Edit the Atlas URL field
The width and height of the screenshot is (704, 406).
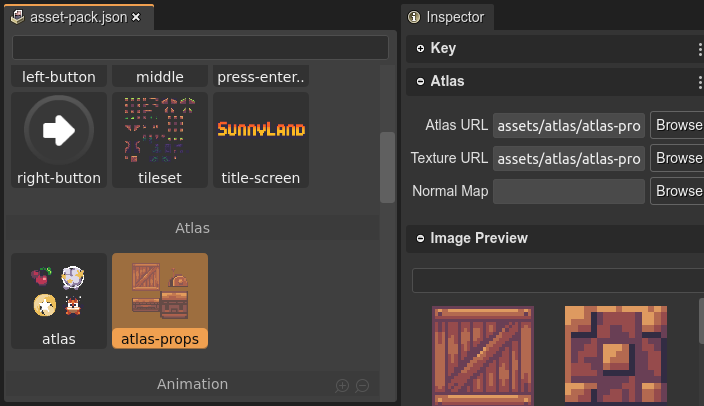point(569,125)
